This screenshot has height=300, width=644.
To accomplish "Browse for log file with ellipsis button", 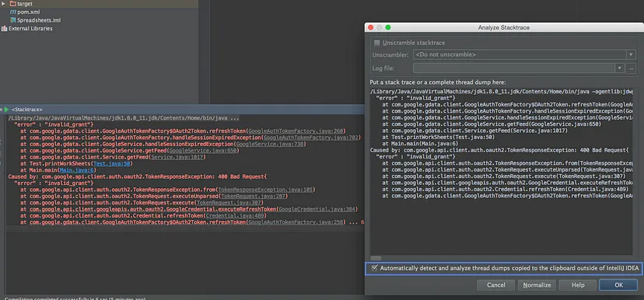I will [632, 68].
